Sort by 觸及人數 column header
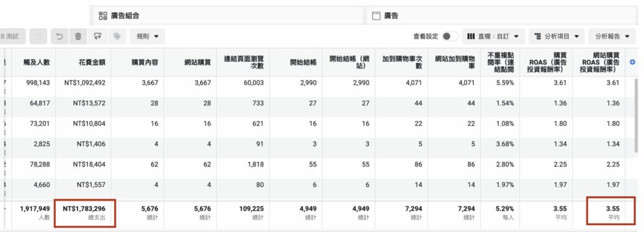 click(34, 62)
